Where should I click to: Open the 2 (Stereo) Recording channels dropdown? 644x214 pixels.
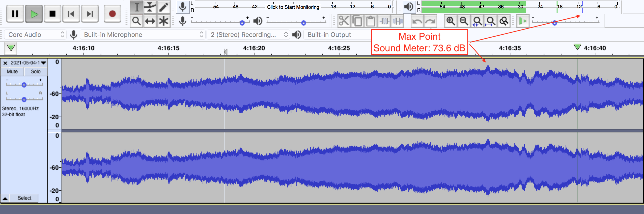248,34
